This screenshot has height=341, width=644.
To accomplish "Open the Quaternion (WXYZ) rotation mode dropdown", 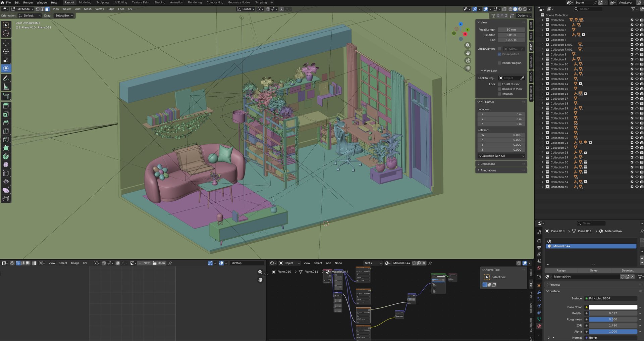I will click(501, 156).
